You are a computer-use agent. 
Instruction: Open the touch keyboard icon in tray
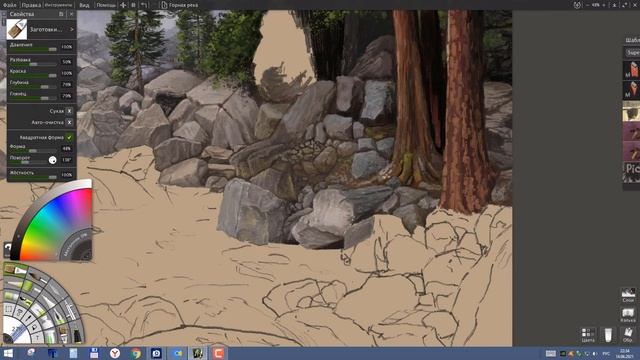(550, 353)
